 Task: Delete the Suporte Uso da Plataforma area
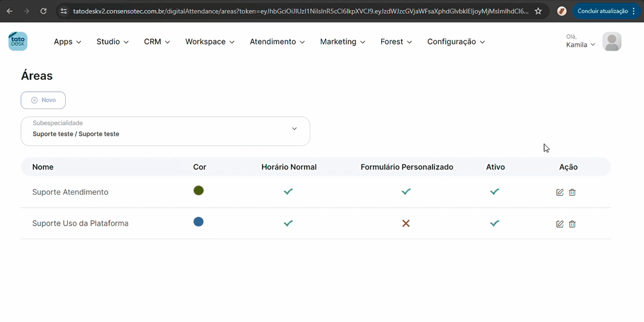tap(572, 224)
